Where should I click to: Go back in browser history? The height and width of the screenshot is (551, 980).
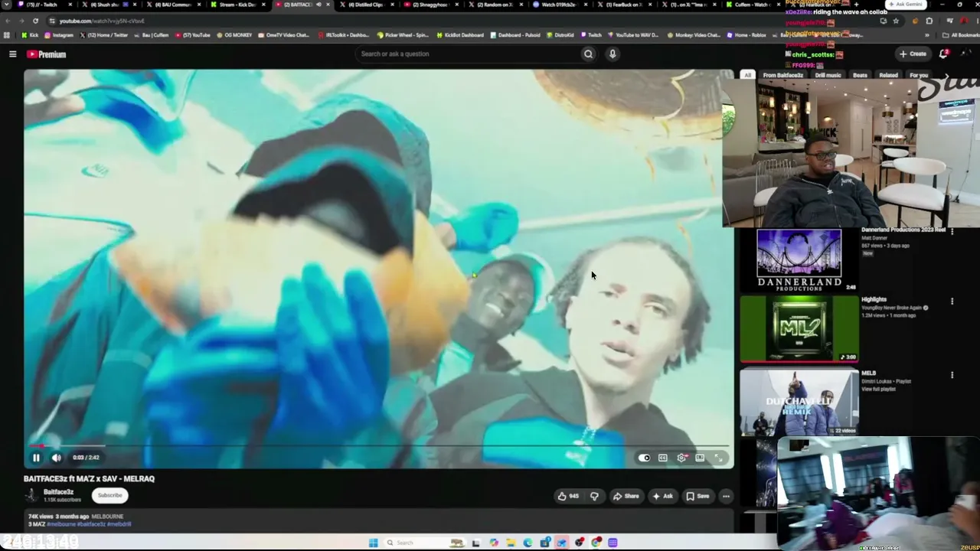7,21
